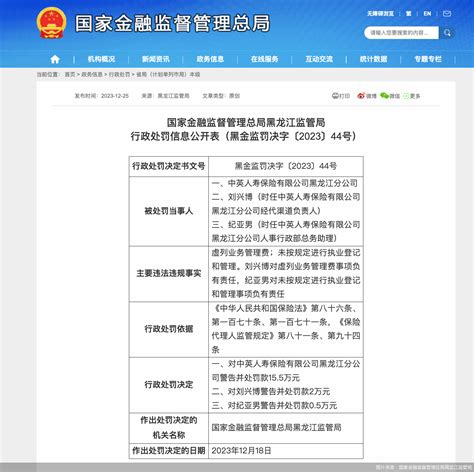Click line starting 二、刘兴博 in parties cell
The image size is (474, 472).
click(286, 197)
